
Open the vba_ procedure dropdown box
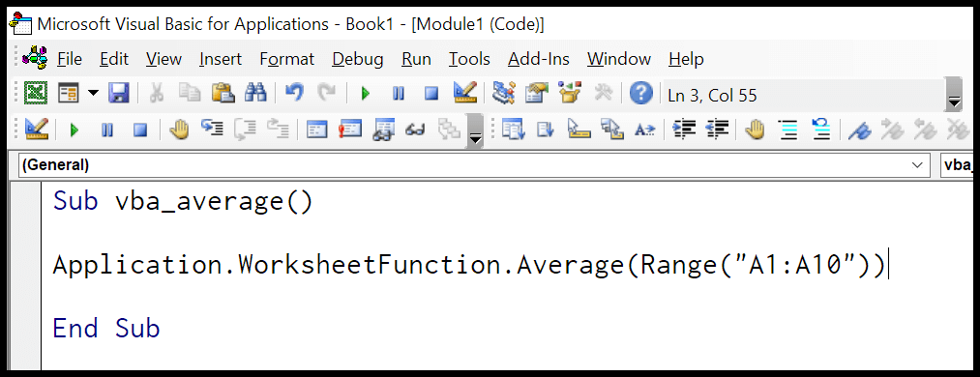pyautogui.click(x=957, y=165)
